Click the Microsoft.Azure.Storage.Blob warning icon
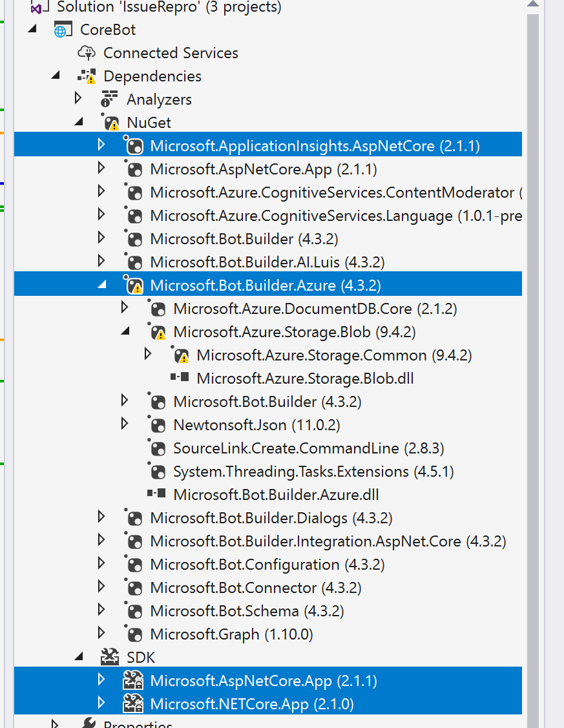This screenshot has height=728, width=564. coord(157,331)
